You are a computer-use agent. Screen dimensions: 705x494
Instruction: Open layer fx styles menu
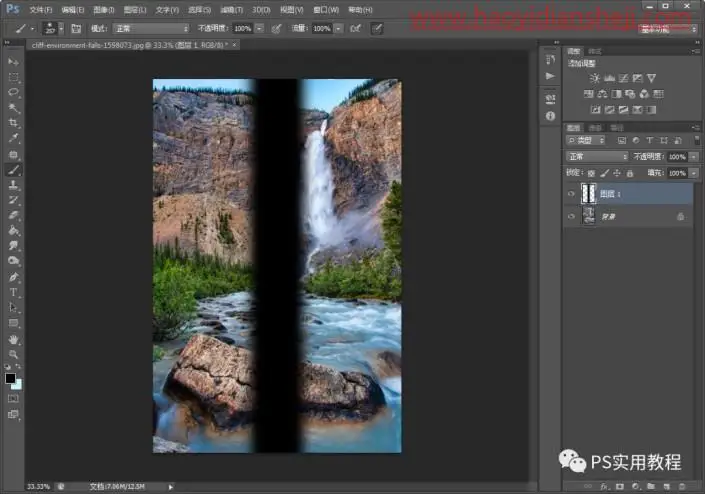pyautogui.click(x=604, y=486)
